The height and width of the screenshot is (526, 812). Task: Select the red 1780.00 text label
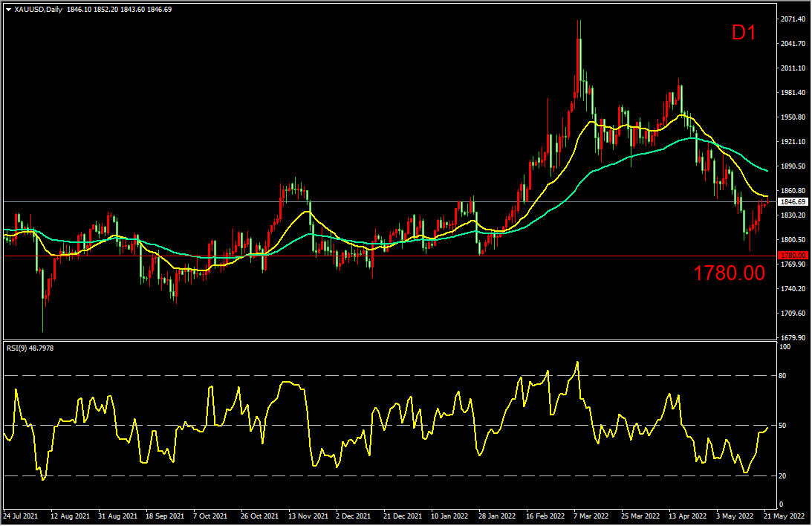coord(729,273)
